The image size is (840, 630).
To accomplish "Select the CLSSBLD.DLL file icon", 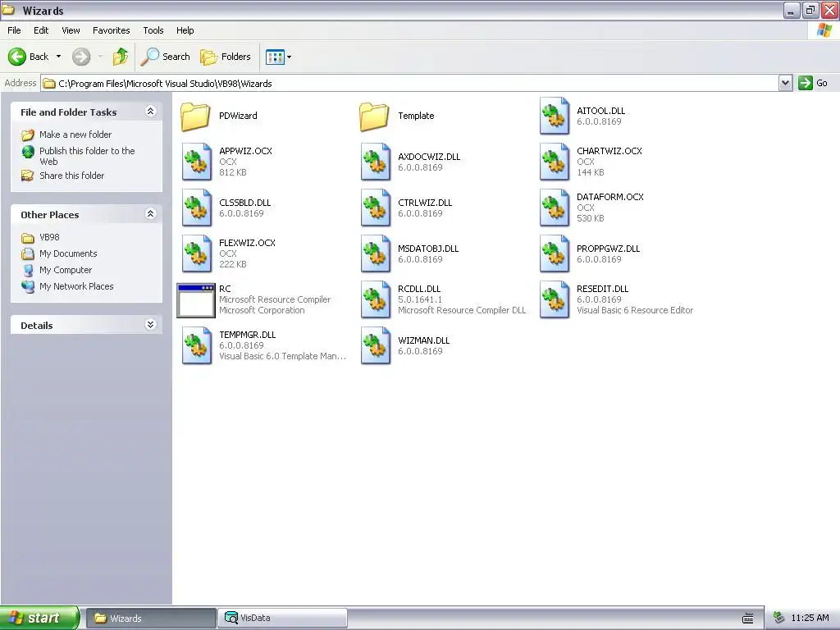I will (197, 208).
